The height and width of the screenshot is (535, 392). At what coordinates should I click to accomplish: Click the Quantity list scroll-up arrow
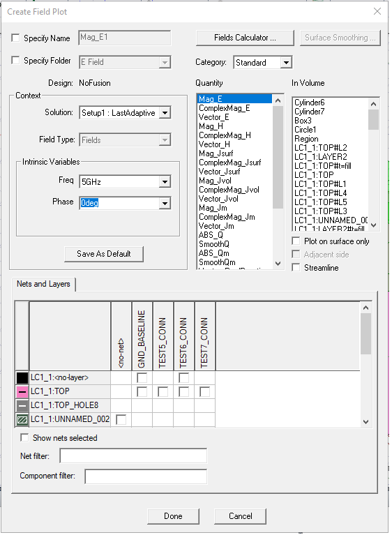tap(278, 100)
